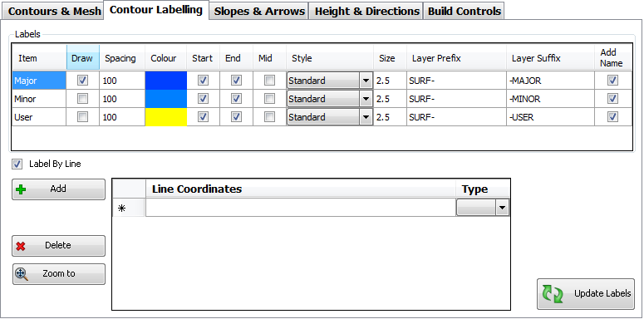This screenshot has height=319, width=644.
Task: Toggle Start checkbox in User row
Action: coord(203,117)
